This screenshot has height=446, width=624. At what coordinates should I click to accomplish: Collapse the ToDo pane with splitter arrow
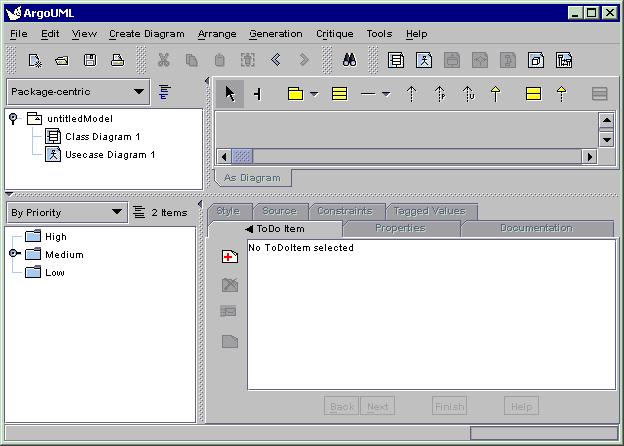200,204
